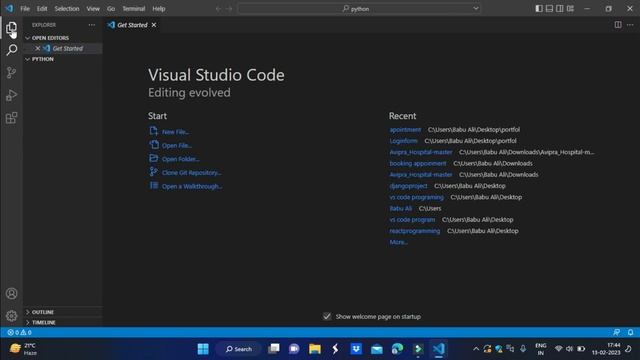
Task: Click Open a Walkthrough link
Action: 192,186
